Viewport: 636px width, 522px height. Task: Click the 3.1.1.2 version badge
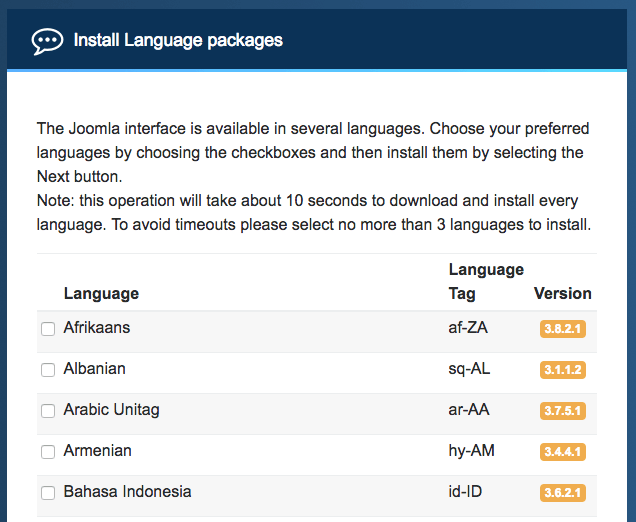[563, 369]
